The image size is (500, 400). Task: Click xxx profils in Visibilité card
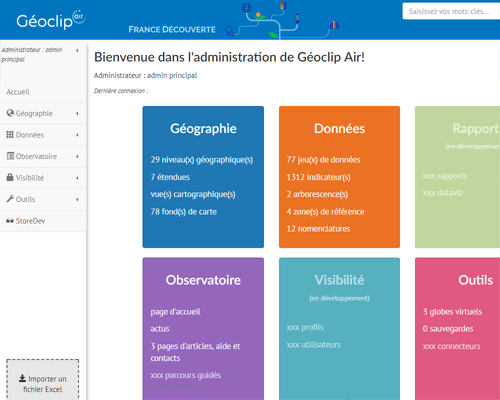[305, 327]
